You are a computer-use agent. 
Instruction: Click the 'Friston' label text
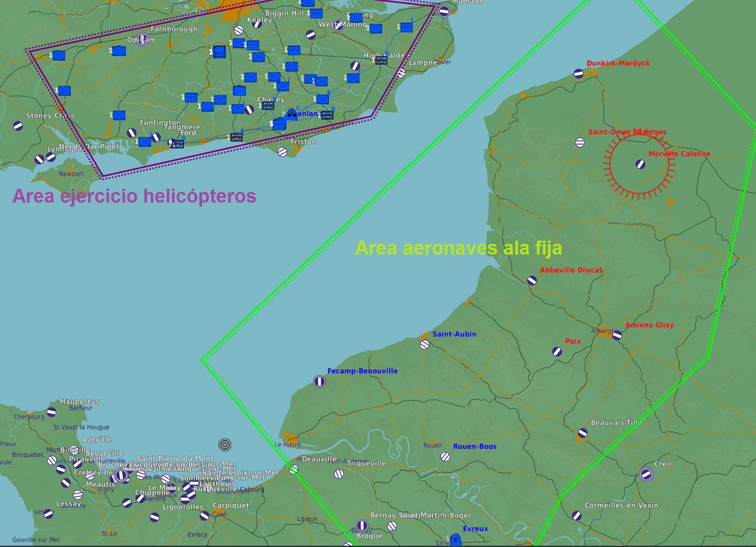click(x=303, y=142)
